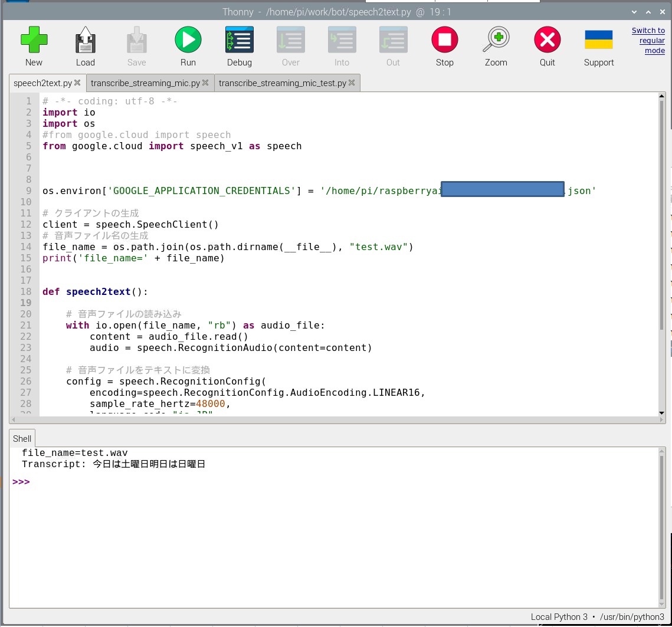Viewport: 672px width, 627px height.
Task: Open transcribe_streaming_mic_test.py tab
Action: [x=282, y=83]
